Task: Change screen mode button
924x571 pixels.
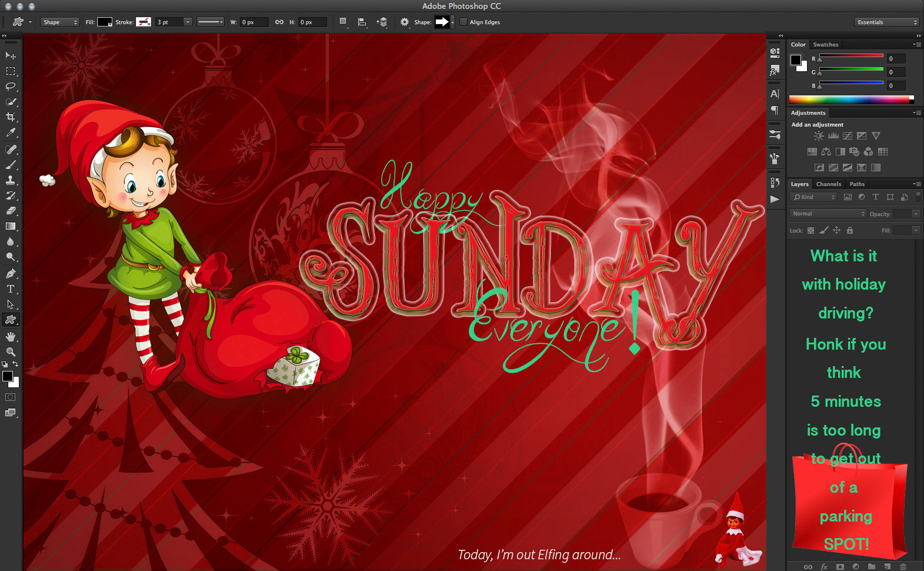Action: coord(11,413)
